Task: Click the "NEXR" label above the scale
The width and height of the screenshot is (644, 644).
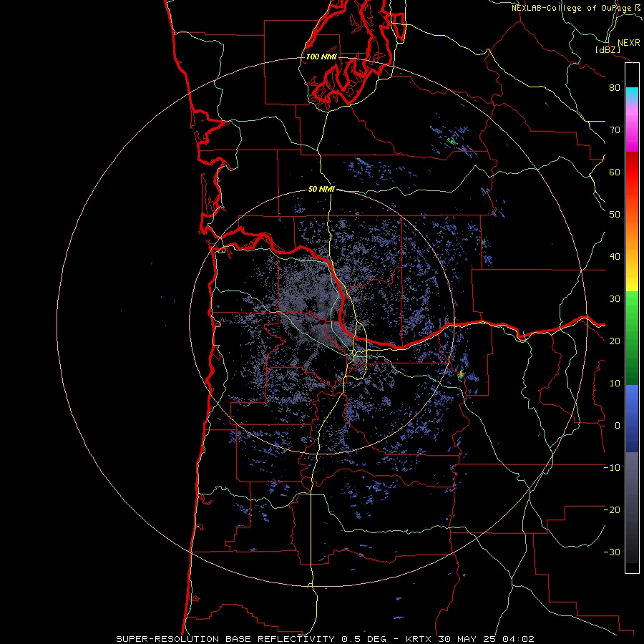Action: (628, 43)
